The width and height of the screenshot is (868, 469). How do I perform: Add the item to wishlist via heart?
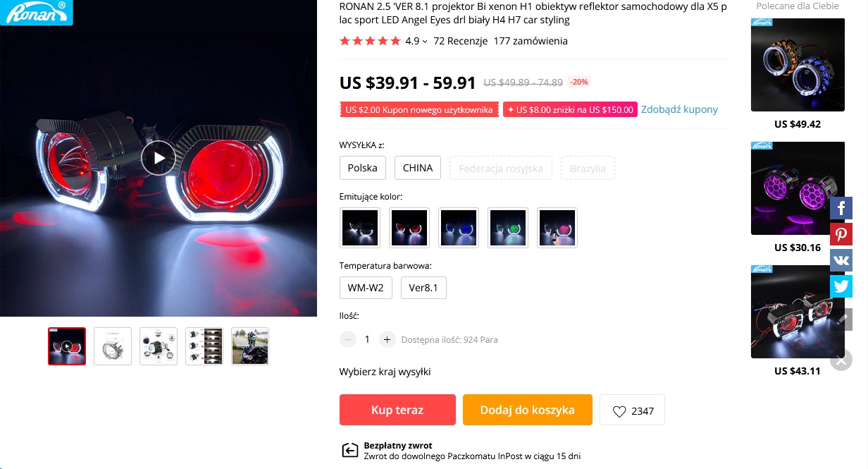tap(632, 410)
